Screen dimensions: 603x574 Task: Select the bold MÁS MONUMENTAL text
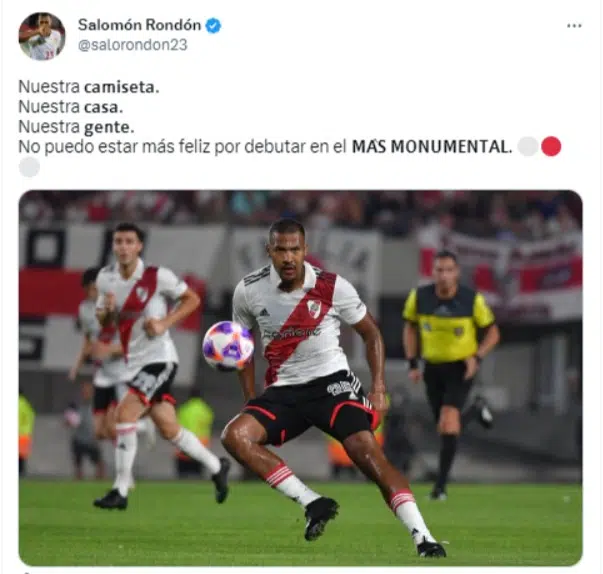point(432,146)
